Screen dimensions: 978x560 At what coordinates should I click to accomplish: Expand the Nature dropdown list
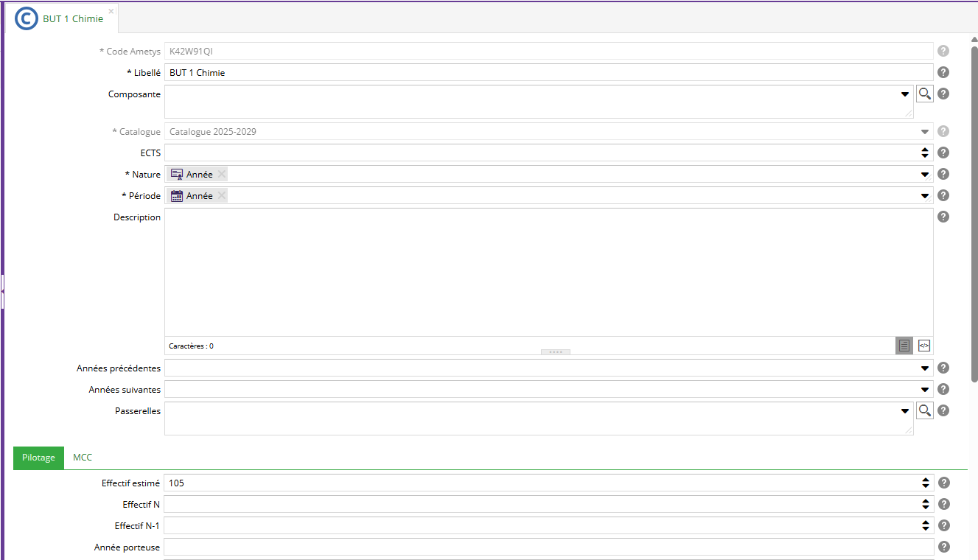click(x=924, y=175)
